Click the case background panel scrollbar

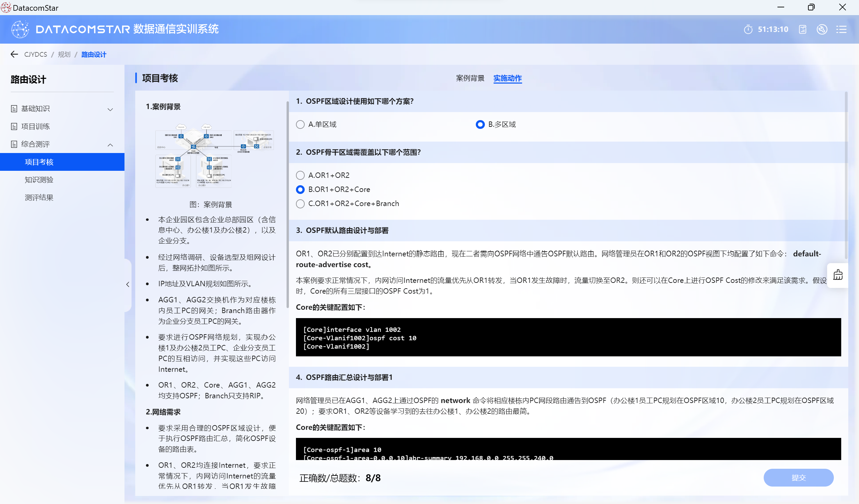(x=287, y=204)
